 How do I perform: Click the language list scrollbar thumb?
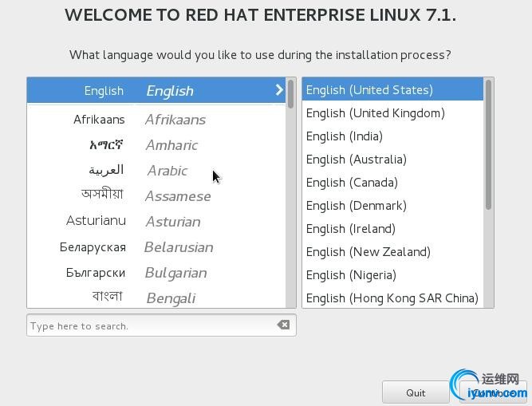tap(291, 94)
